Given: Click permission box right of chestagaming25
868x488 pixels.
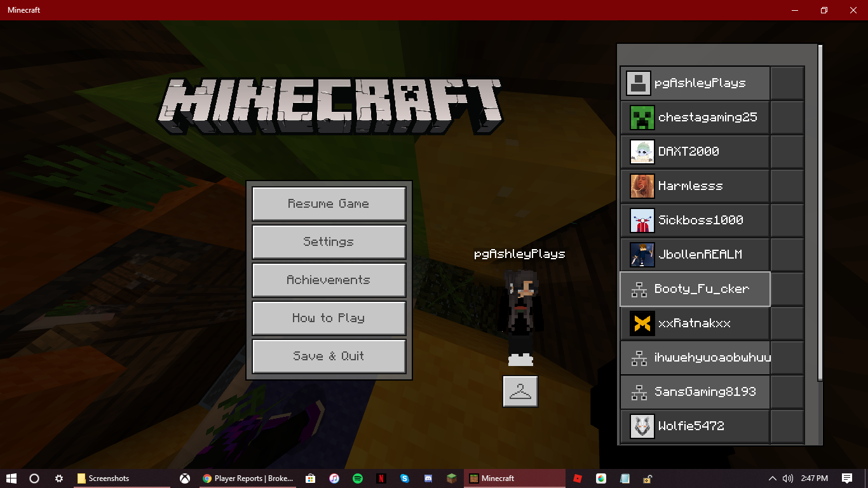Looking at the screenshot, I should tap(787, 118).
